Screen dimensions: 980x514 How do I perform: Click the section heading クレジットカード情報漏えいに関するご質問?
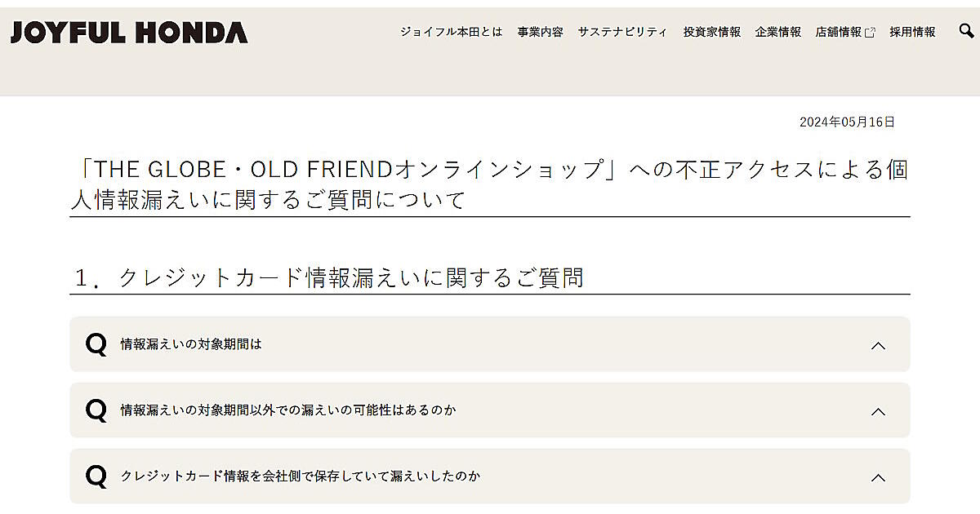351,277
